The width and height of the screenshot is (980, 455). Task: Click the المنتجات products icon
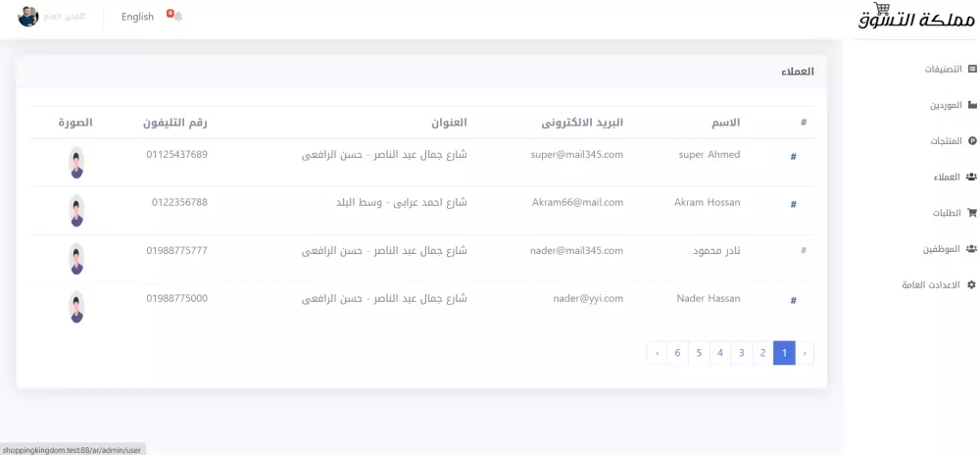(972, 140)
